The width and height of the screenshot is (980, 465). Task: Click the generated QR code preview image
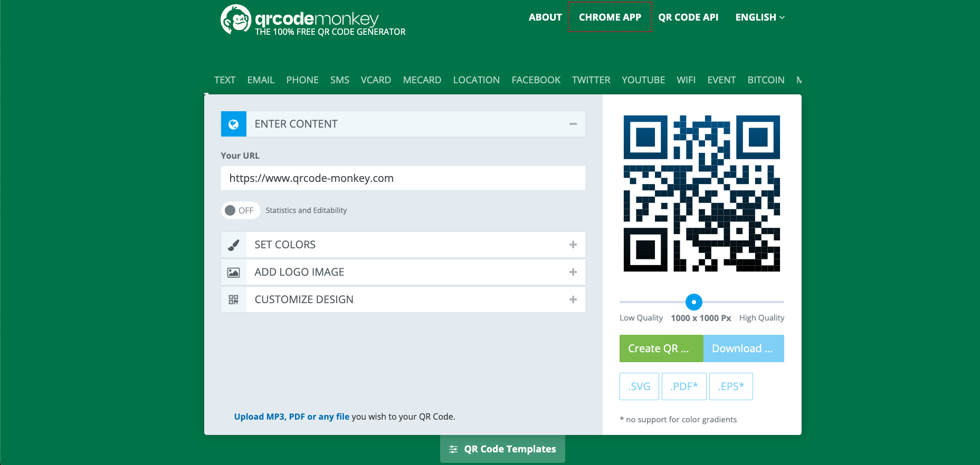click(702, 193)
